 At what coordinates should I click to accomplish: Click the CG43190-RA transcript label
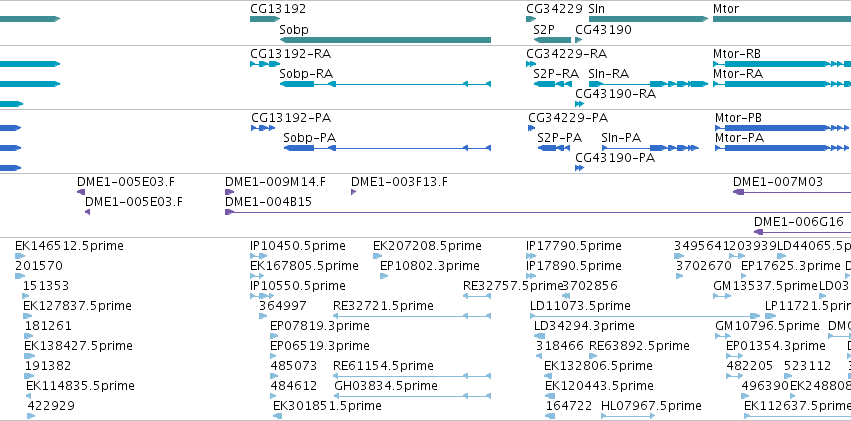coord(615,94)
